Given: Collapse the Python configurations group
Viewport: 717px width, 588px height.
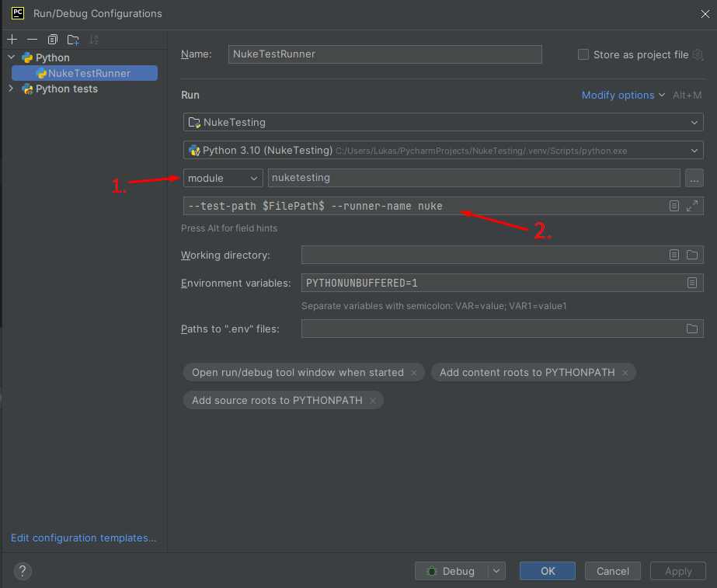Looking at the screenshot, I should pos(10,57).
